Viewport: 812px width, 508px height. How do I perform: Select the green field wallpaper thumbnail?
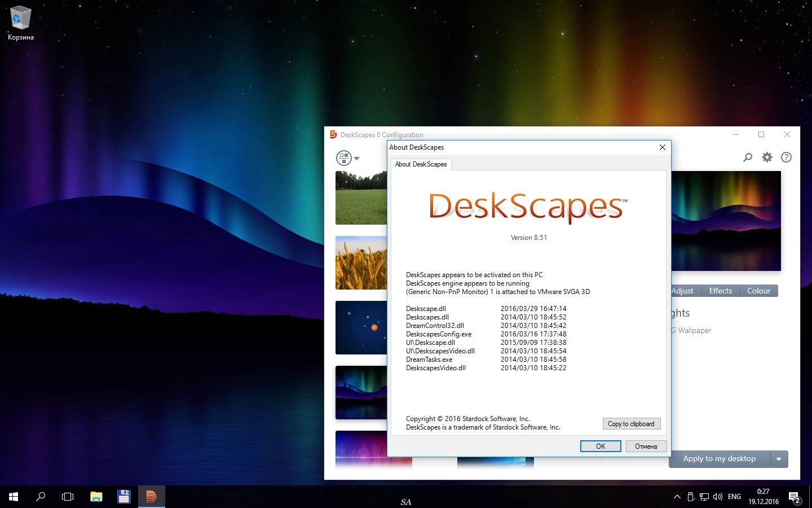point(361,198)
